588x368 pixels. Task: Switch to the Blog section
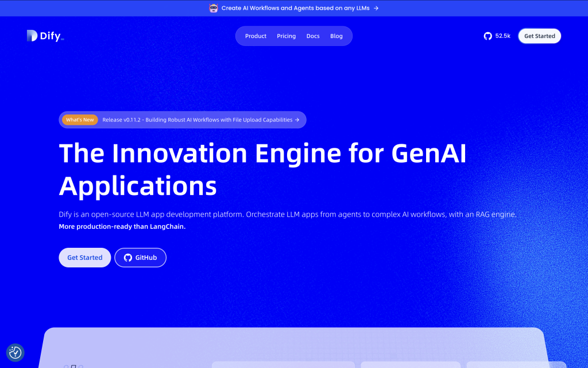point(336,36)
